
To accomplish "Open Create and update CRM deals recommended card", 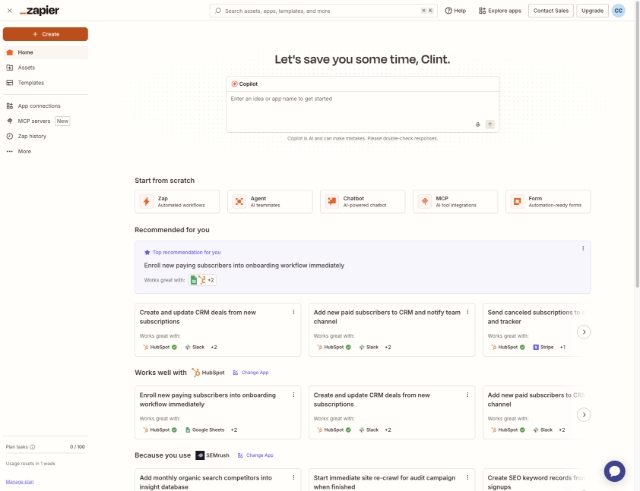I will 218,330.
